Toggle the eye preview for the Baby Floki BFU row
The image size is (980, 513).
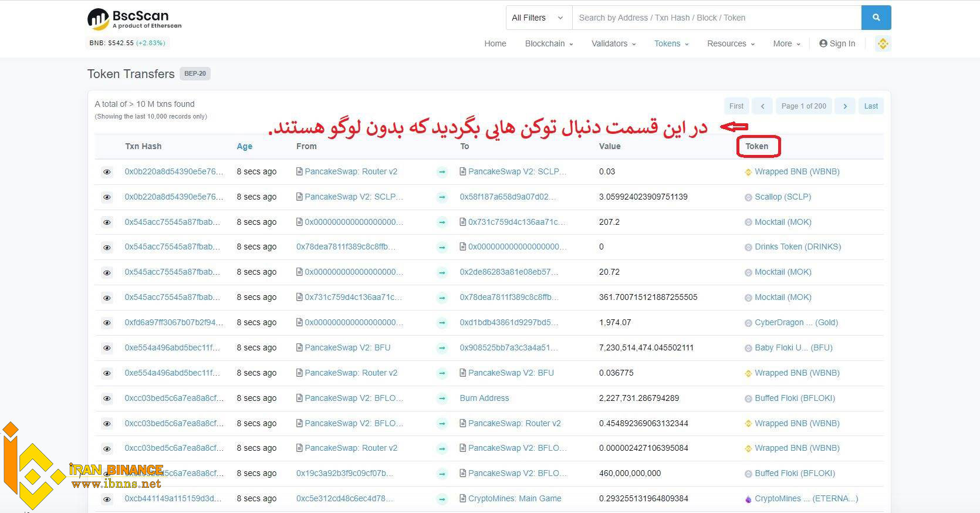tap(107, 348)
